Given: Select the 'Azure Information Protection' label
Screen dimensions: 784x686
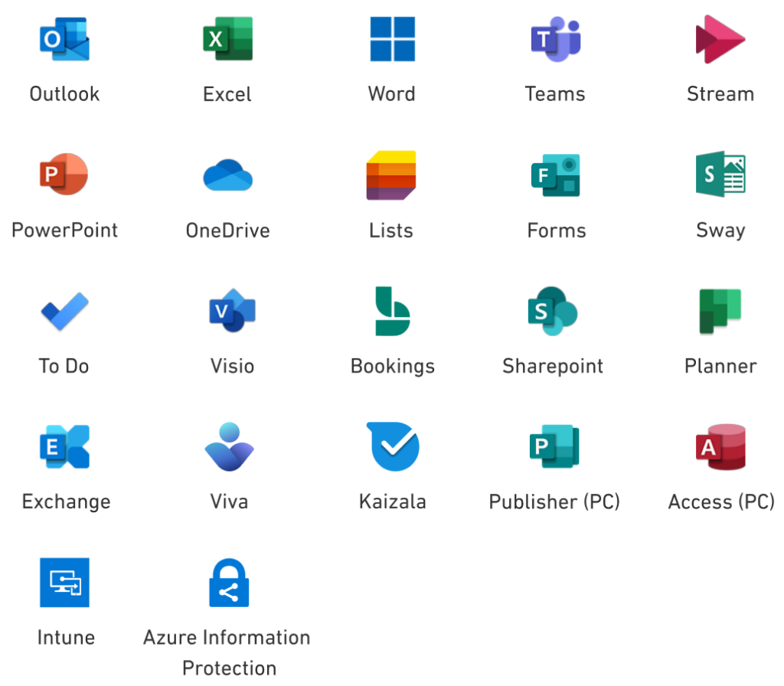Looking at the screenshot, I should pyautogui.click(x=227, y=652).
